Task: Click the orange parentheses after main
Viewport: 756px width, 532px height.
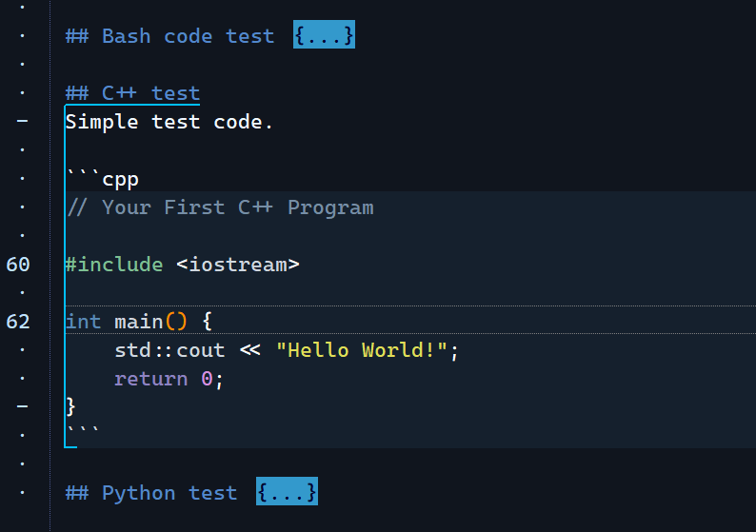Action: pos(176,322)
